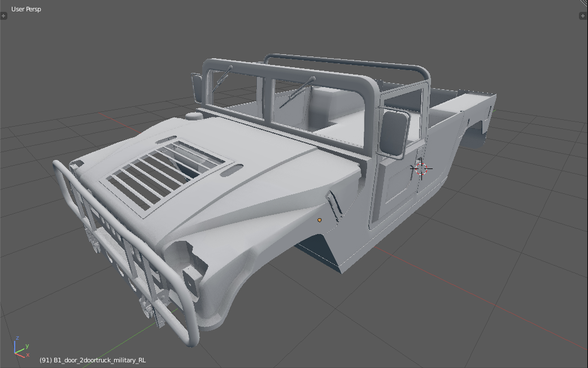Expand the properties region plus icon at top-right

tap(583, 16)
